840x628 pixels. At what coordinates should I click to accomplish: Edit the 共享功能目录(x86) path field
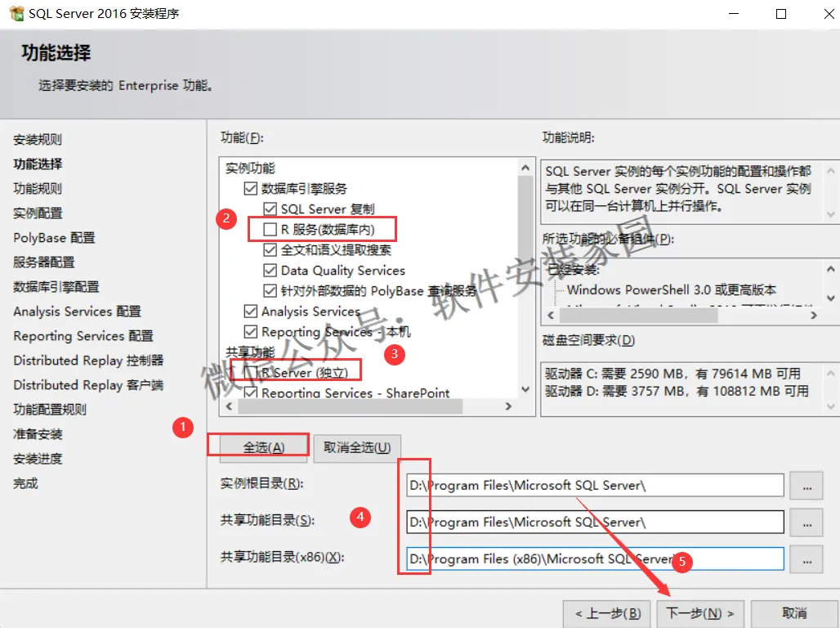coord(595,559)
